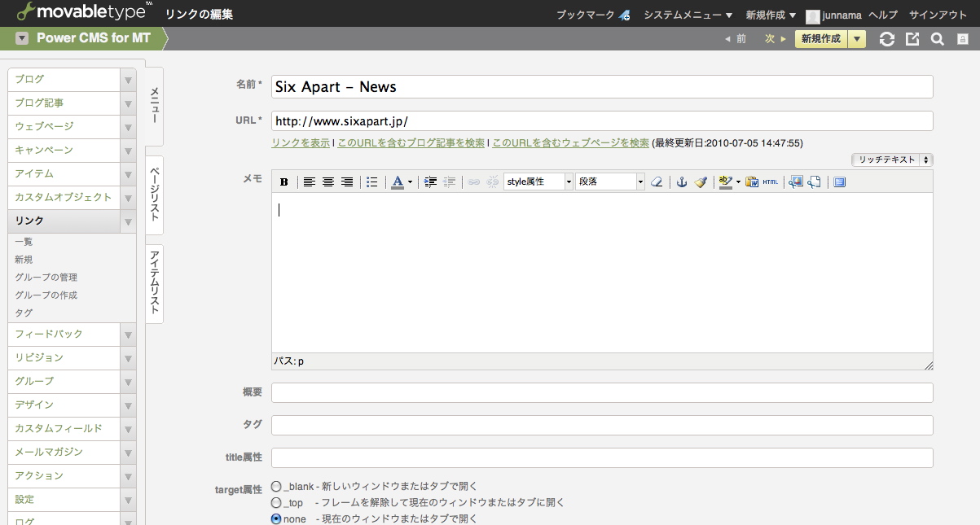Screen dimensions: 980x525
Task: Click the 概要 input field
Action: (602, 393)
